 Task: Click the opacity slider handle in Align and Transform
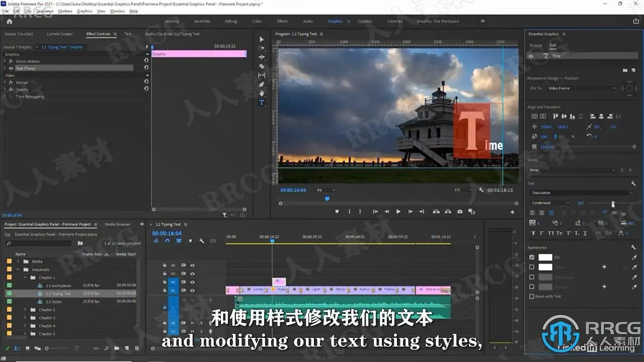pyautogui.click(x=634, y=146)
